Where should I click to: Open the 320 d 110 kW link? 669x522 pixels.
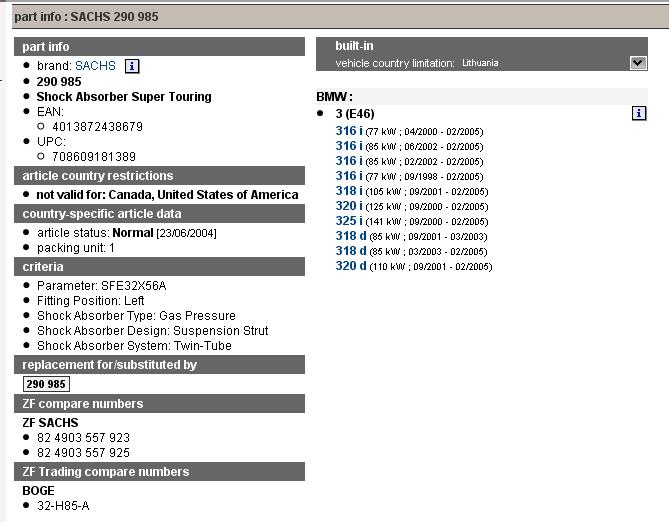[x=350, y=266]
